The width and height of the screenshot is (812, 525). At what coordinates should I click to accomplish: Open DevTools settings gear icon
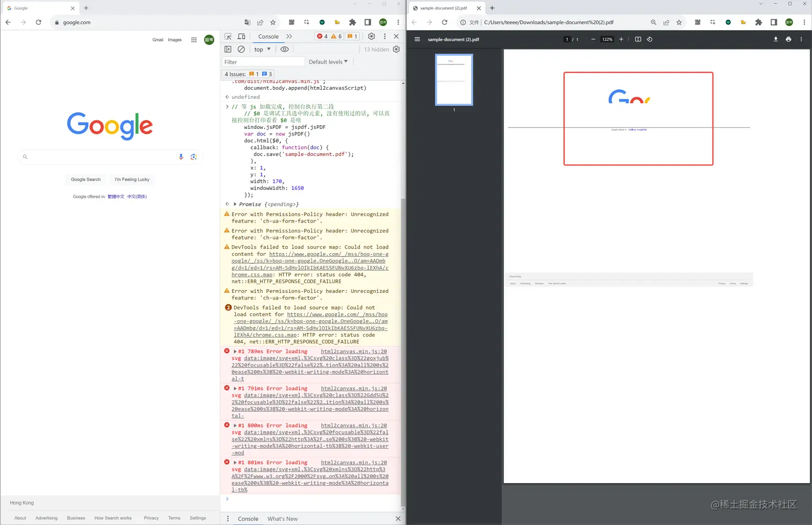(x=371, y=37)
